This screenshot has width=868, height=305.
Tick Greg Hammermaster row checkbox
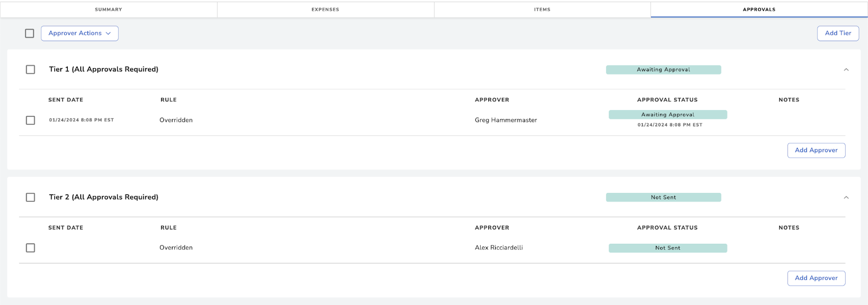30,120
